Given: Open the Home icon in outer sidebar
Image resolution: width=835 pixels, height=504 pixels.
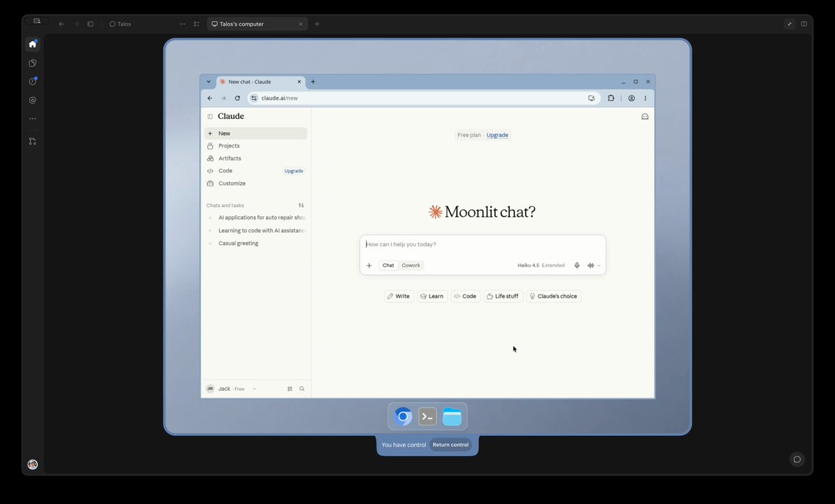Looking at the screenshot, I should pyautogui.click(x=33, y=44).
